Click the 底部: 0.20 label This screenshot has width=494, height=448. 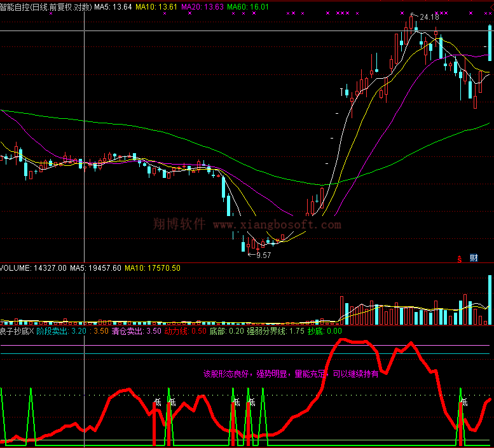point(227,331)
